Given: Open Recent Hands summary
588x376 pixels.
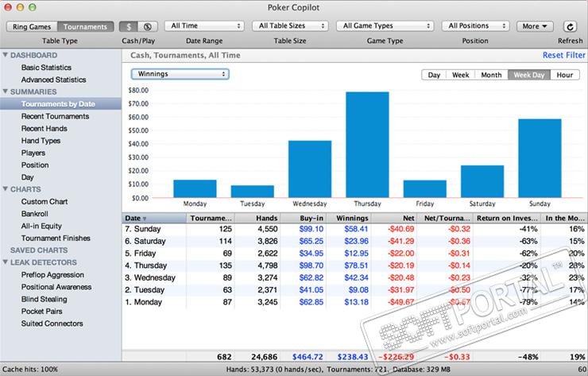Looking at the screenshot, I should pyautogui.click(x=44, y=128).
